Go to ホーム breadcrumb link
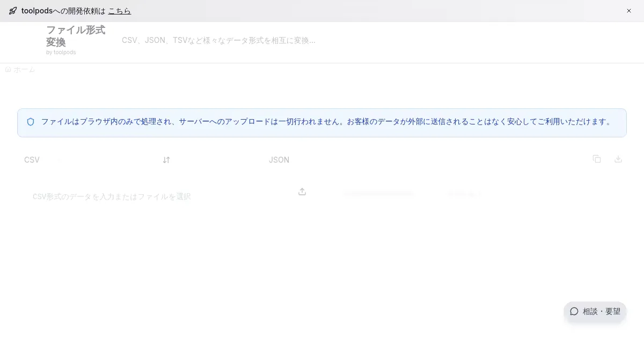Viewport: 644px width, 338px height. tap(24, 70)
